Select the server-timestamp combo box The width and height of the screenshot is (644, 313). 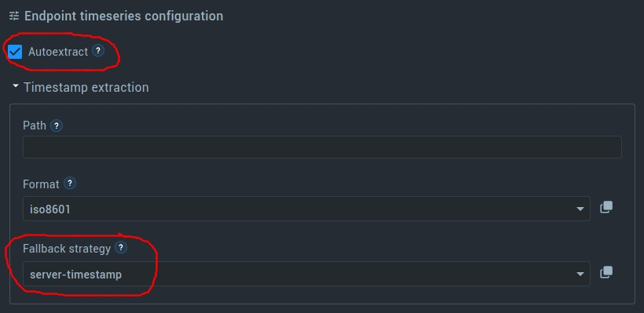tap(306, 274)
